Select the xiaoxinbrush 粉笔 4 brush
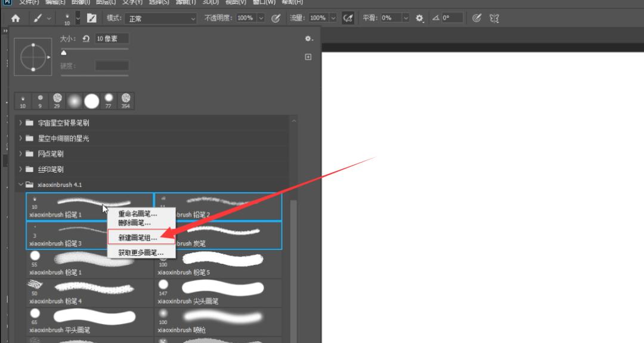 click(89, 293)
